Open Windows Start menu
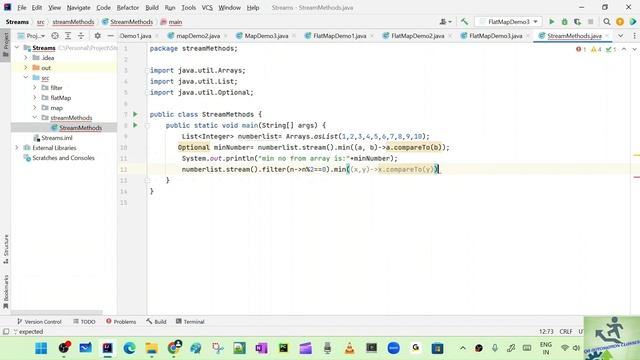The image size is (640, 360). pyautogui.click(x=41, y=348)
